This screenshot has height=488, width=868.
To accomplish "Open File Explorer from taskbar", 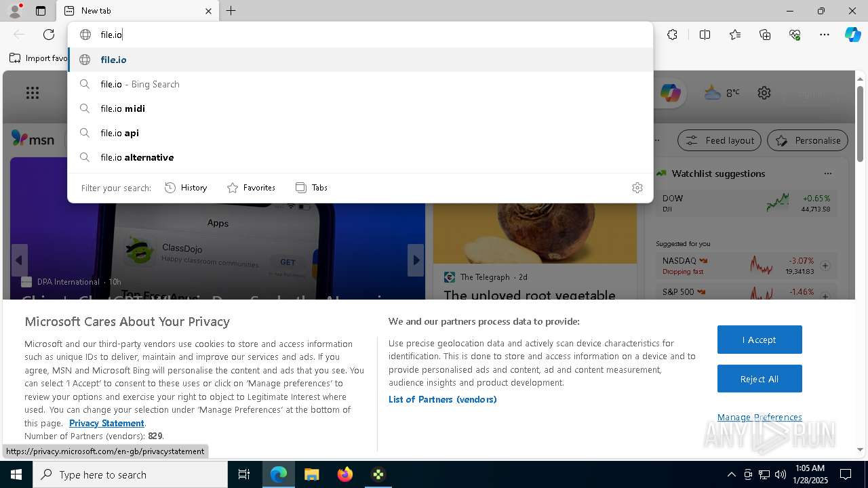I will tap(311, 474).
